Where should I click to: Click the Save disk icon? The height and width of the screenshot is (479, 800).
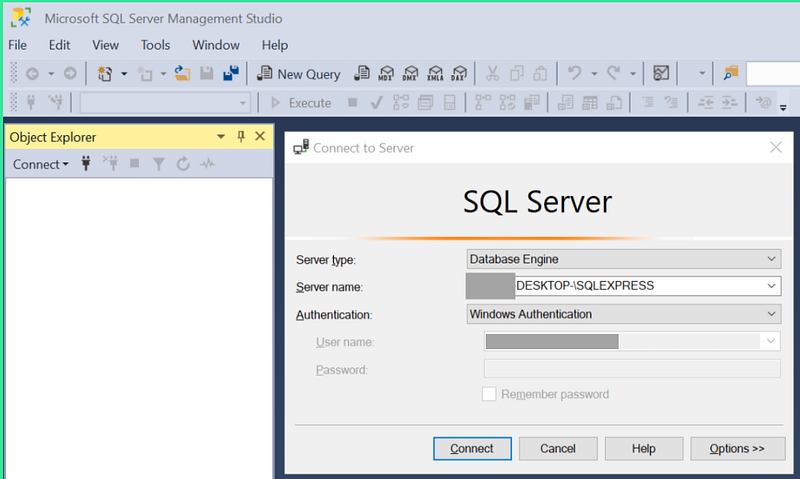point(207,74)
